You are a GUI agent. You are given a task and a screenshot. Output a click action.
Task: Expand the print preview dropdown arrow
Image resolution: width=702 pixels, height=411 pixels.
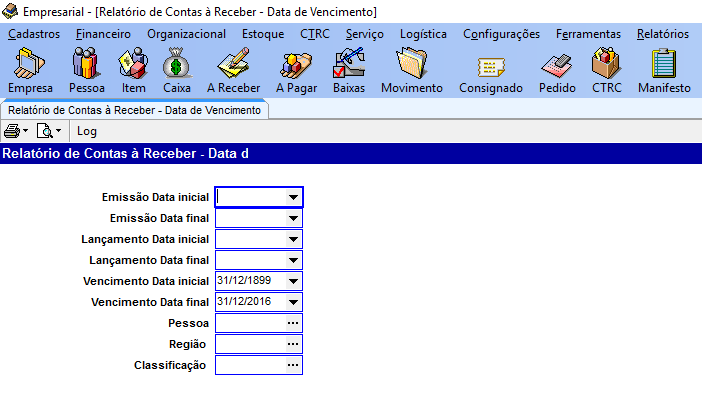point(58,131)
